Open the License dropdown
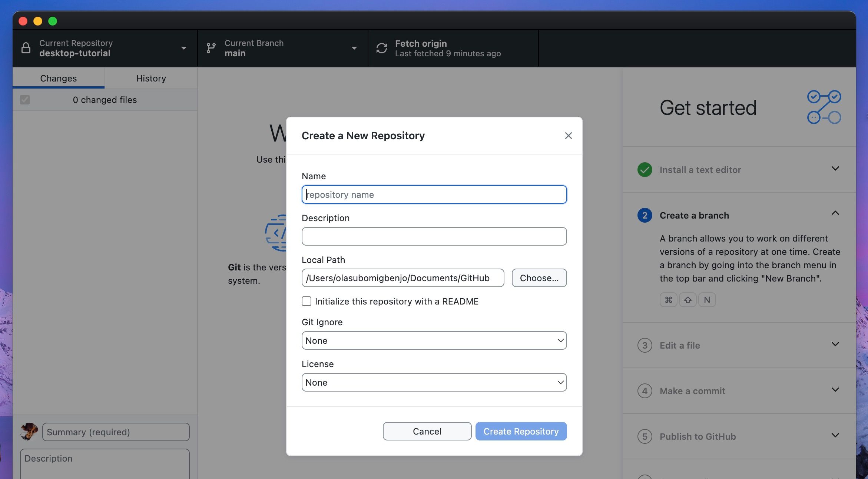The image size is (868, 479). pos(434,382)
